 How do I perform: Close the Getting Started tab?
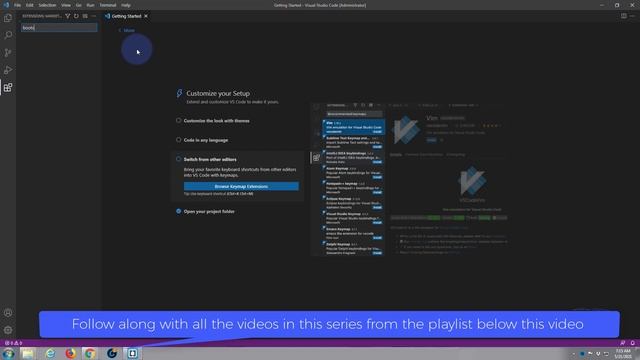tap(146, 16)
